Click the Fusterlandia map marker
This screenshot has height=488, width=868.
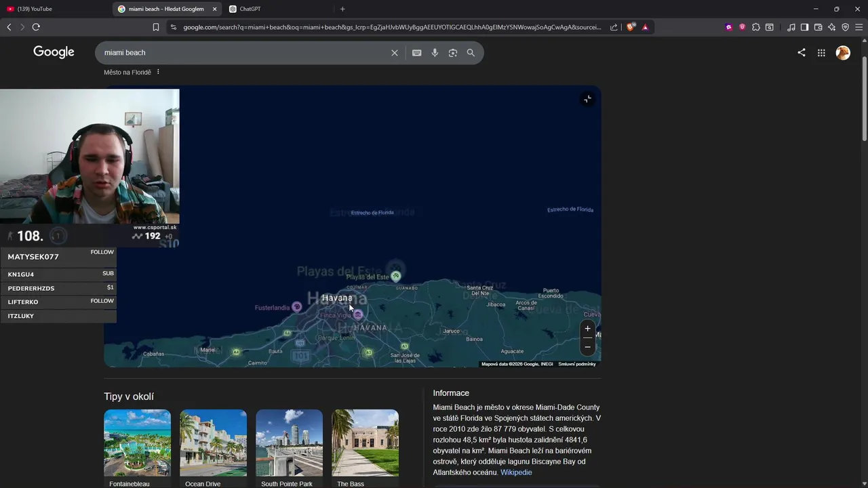[296, 307]
